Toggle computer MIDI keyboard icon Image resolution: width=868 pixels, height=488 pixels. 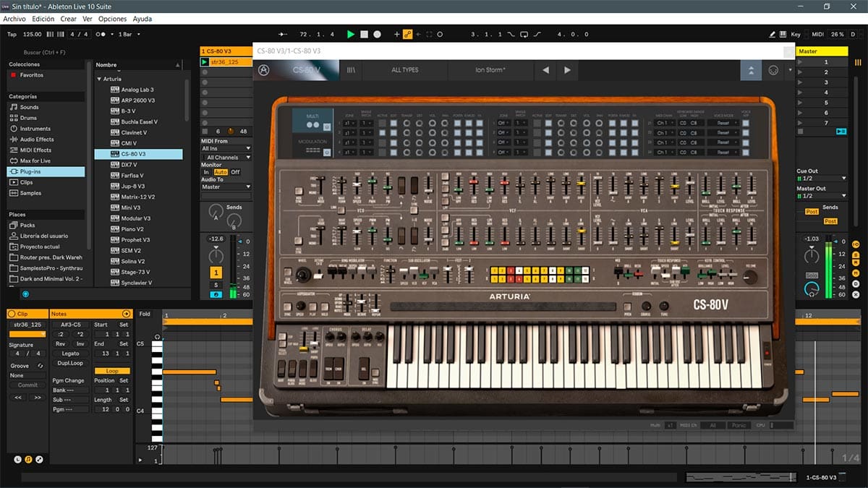784,34
